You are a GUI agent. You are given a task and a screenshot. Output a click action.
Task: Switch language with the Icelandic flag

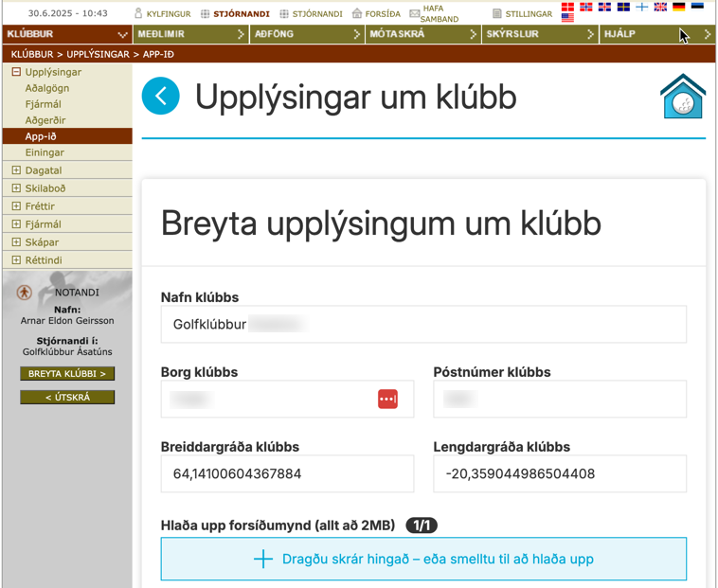tap(604, 7)
